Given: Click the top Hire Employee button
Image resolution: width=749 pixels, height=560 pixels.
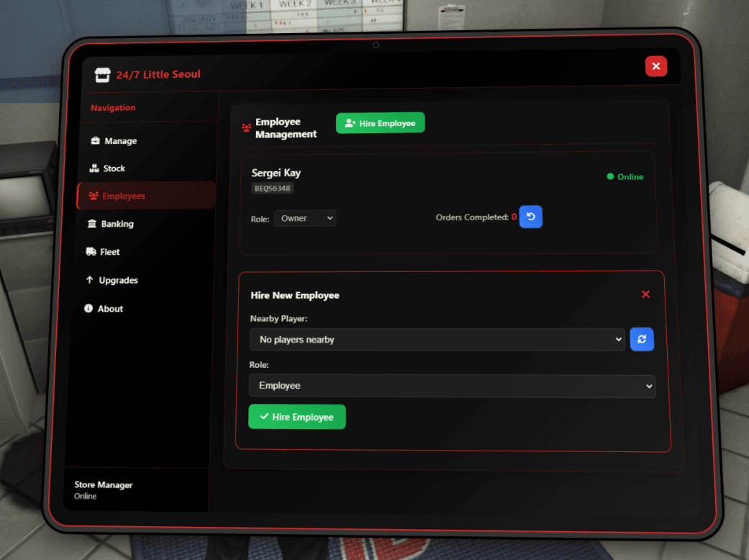Looking at the screenshot, I should pyautogui.click(x=380, y=122).
